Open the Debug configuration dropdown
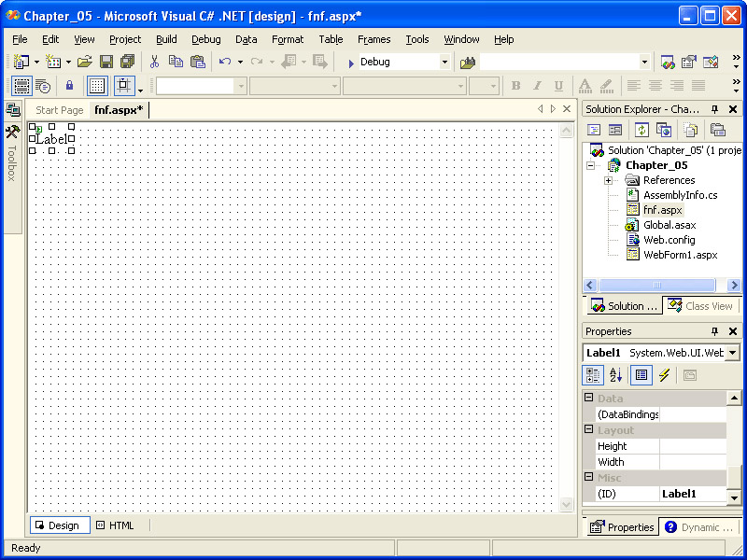 pos(444,62)
